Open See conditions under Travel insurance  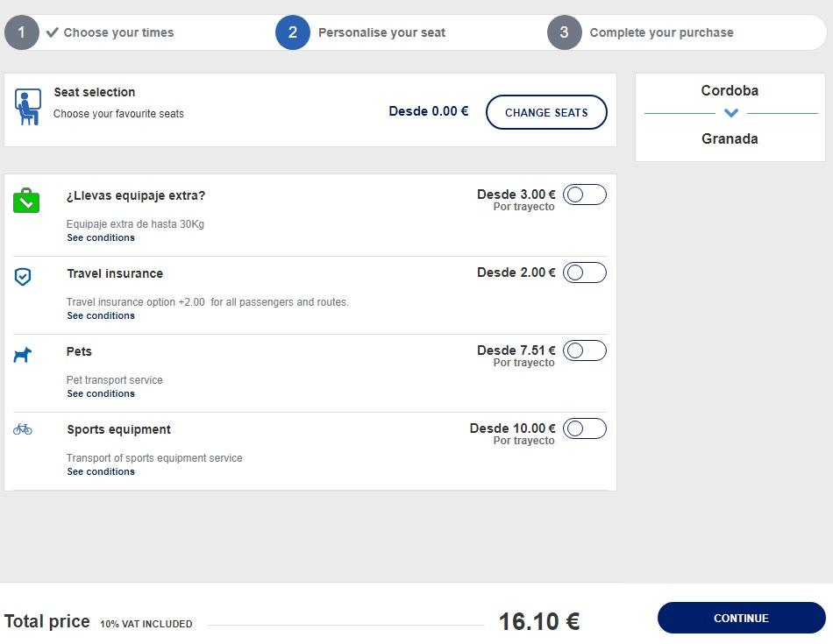click(x=101, y=316)
